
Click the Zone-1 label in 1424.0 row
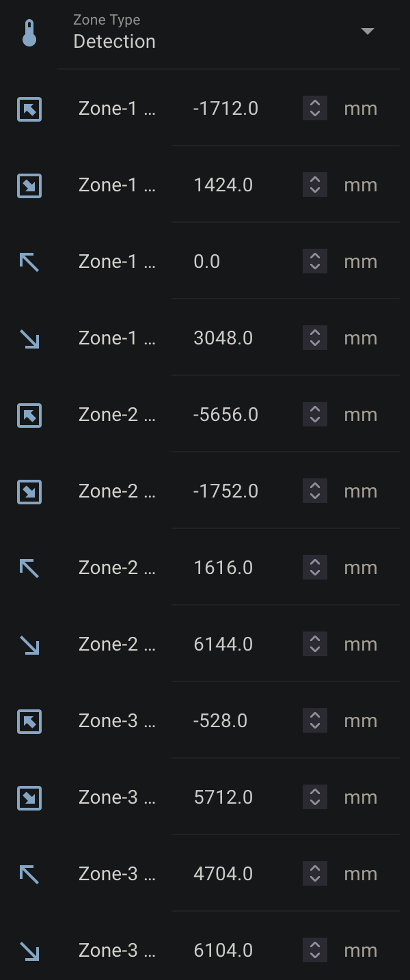coord(117,185)
